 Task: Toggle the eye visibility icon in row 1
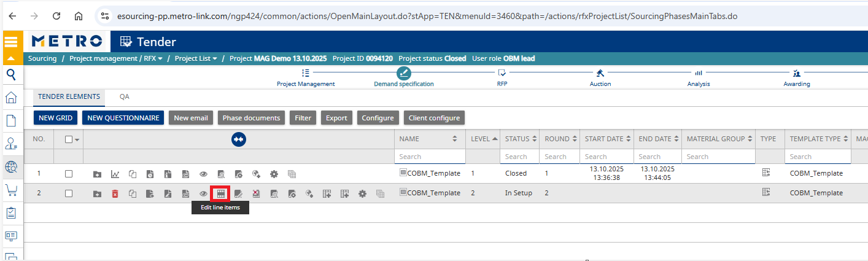click(203, 174)
